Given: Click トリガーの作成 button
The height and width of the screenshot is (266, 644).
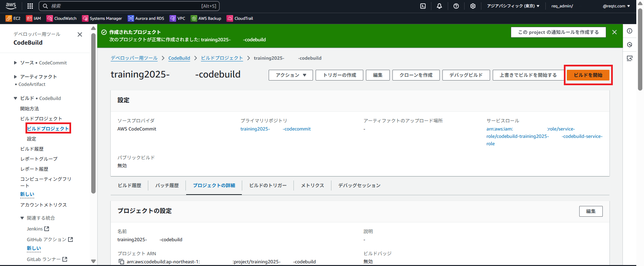Looking at the screenshot, I should tap(339, 75).
